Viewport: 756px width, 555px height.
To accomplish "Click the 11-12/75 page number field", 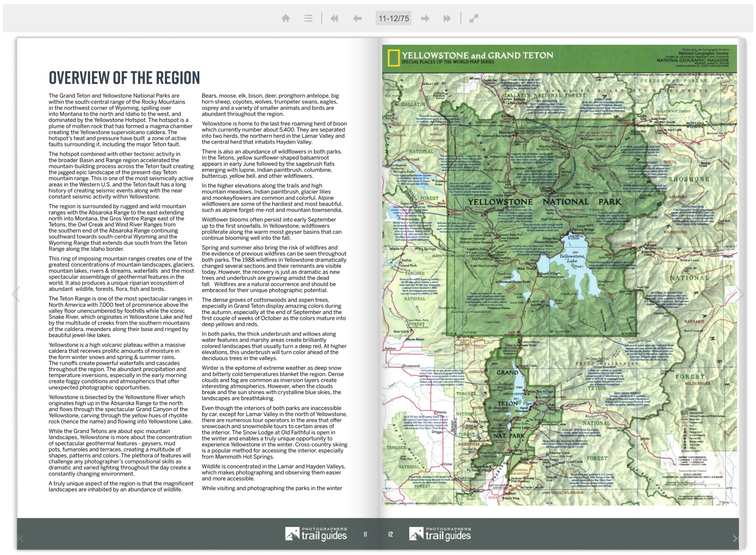I will pyautogui.click(x=393, y=18).
